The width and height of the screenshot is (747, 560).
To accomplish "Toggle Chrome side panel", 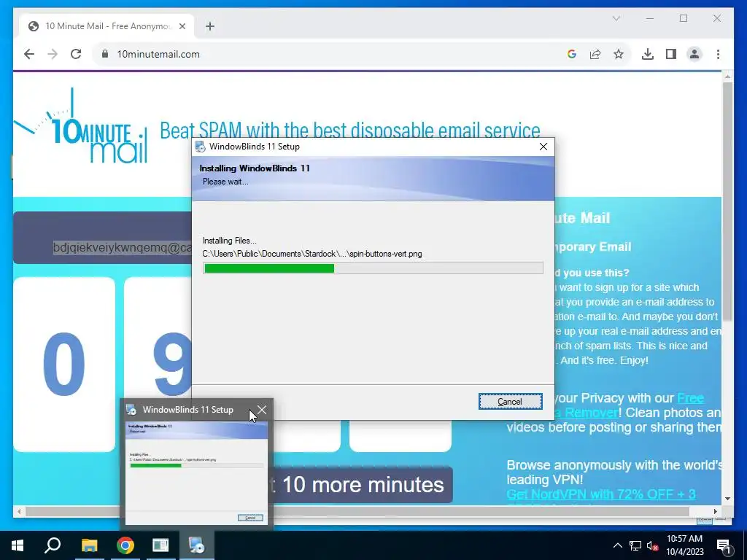I will pos(671,54).
